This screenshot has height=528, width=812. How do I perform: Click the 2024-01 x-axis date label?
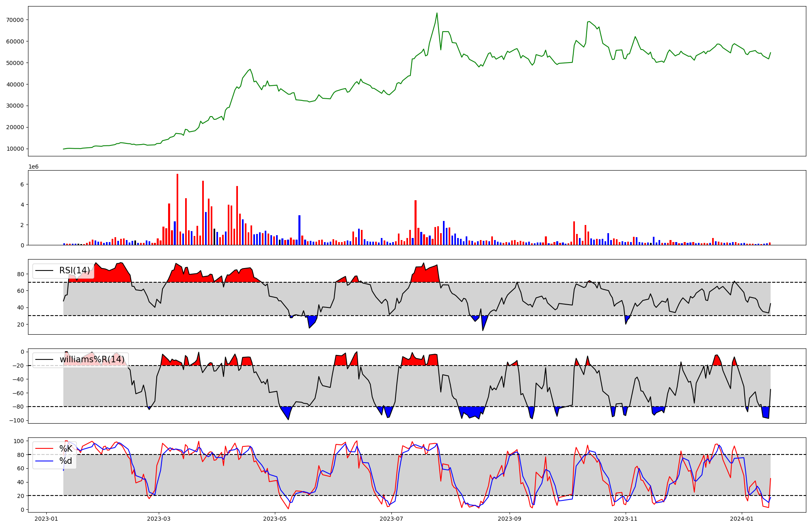click(x=741, y=519)
